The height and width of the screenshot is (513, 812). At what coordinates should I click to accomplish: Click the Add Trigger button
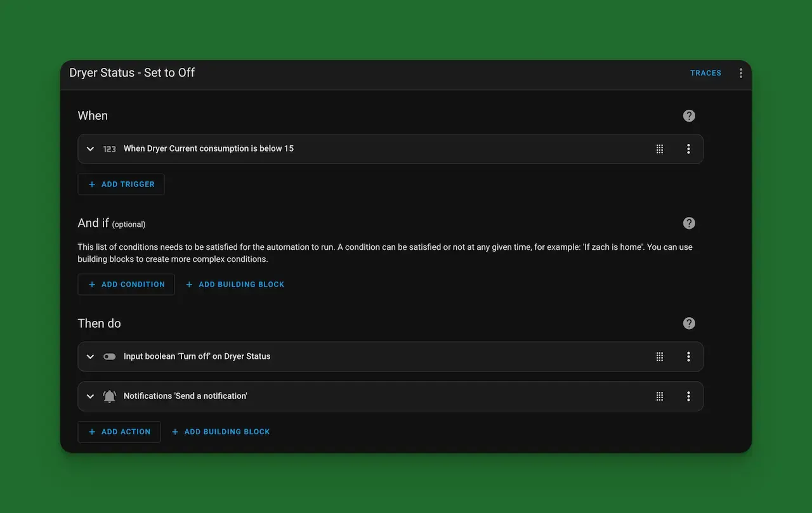[x=121, y=184]
